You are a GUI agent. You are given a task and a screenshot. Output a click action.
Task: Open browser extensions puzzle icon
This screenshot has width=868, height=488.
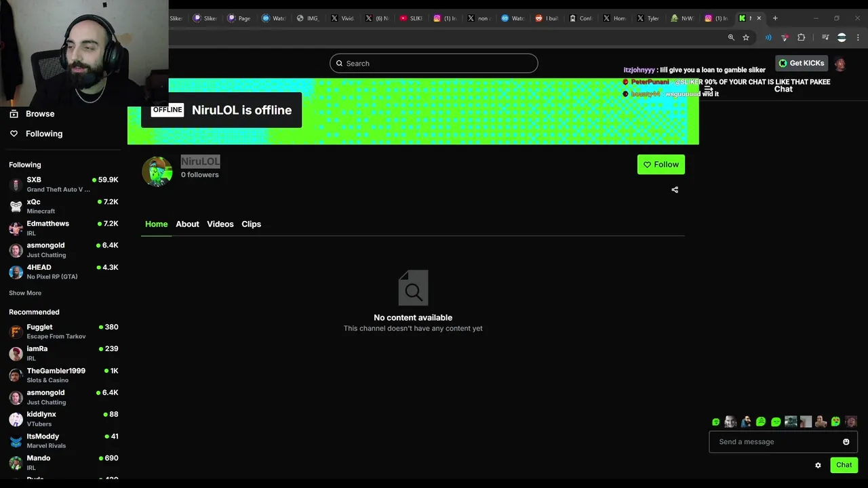(802, 38)
